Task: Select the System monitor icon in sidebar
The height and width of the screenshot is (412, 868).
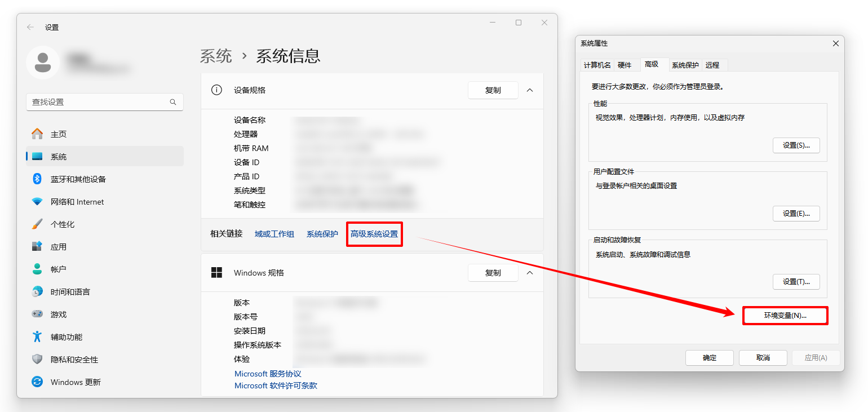Action: pyautogui.click(x=37, y=156)
